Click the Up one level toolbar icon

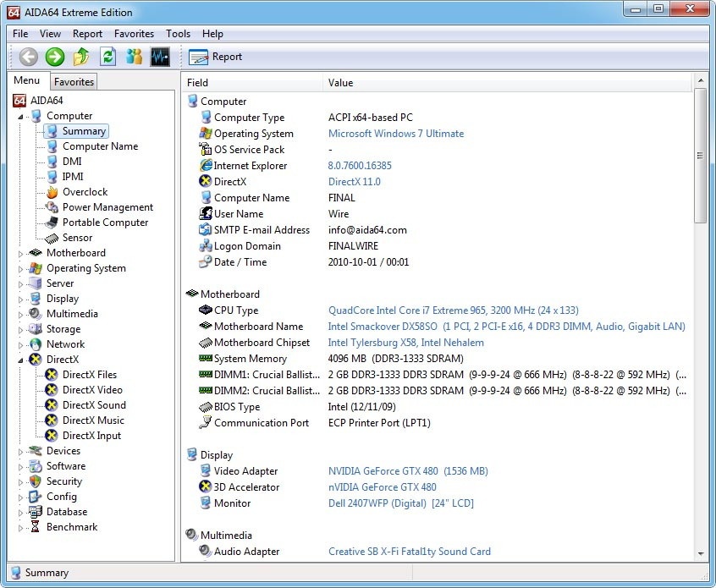[81, 57]
